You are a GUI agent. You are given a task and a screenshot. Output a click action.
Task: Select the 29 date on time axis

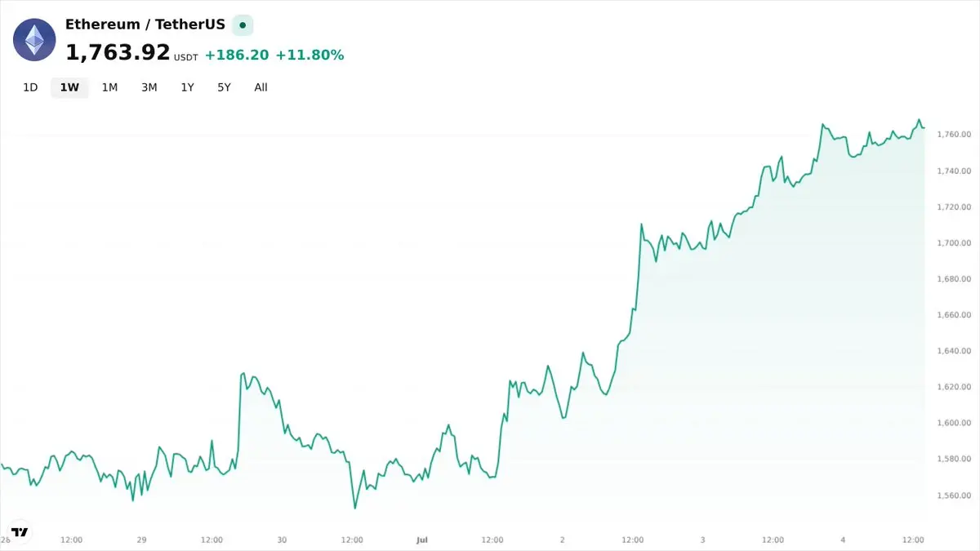pos(141,540)
